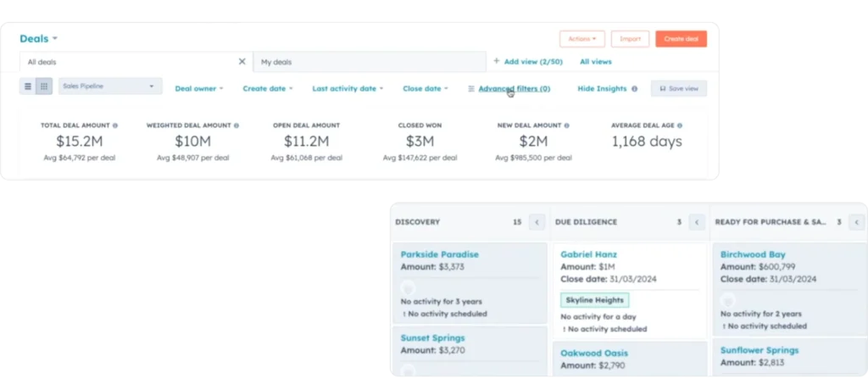Collapse the Discovery column
Image resolution: width=868 pixels, height=384 pixels.
537,222
